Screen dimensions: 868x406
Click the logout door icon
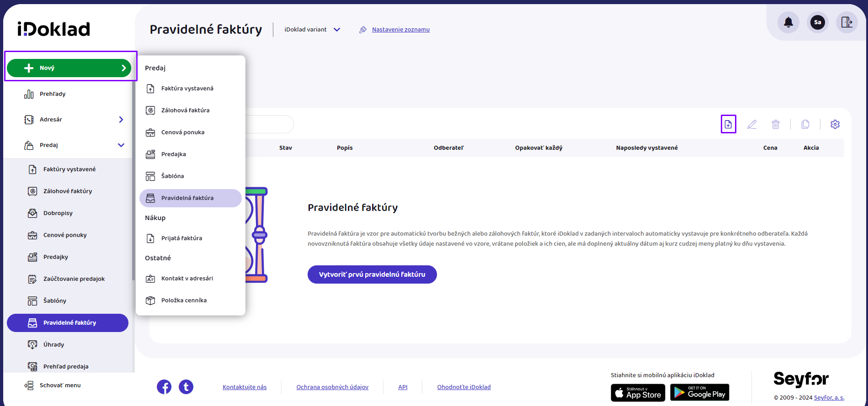click(847, 22)
